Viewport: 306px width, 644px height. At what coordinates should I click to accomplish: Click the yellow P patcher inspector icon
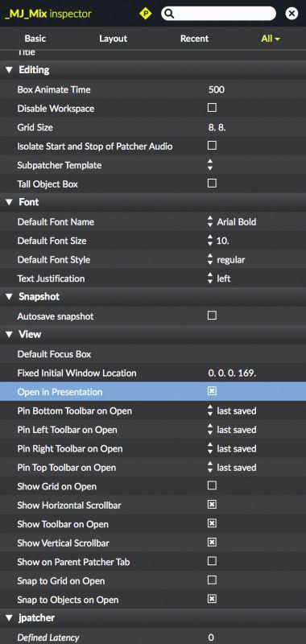pyautogui.click(x=146, y=14)
